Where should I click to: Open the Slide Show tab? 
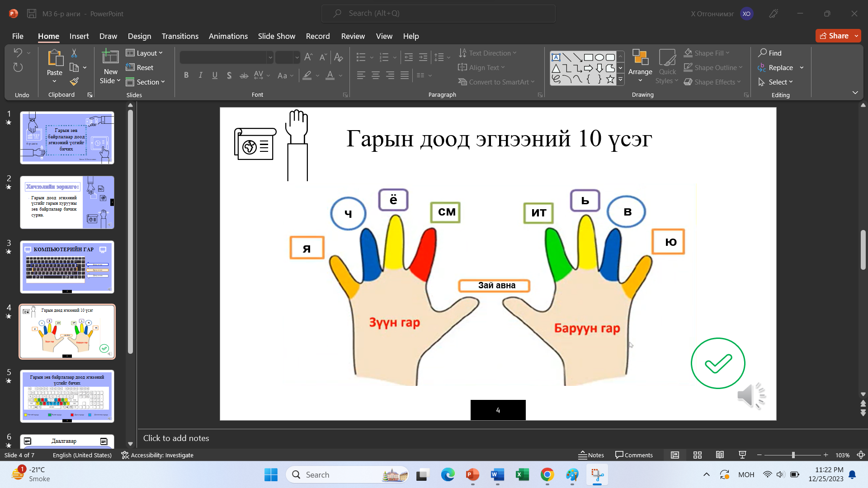pyautogui.click(x=276, y=36)
